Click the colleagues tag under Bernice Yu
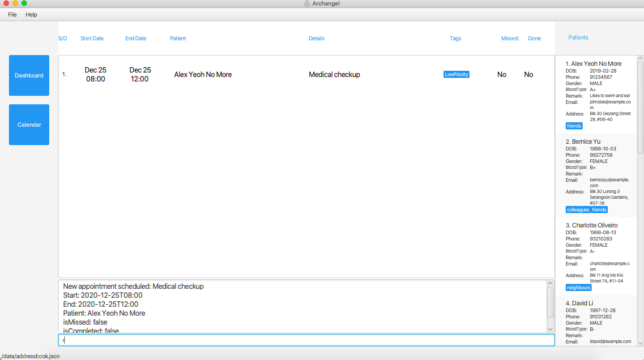The image size is (644, 360). coord(578,210)
